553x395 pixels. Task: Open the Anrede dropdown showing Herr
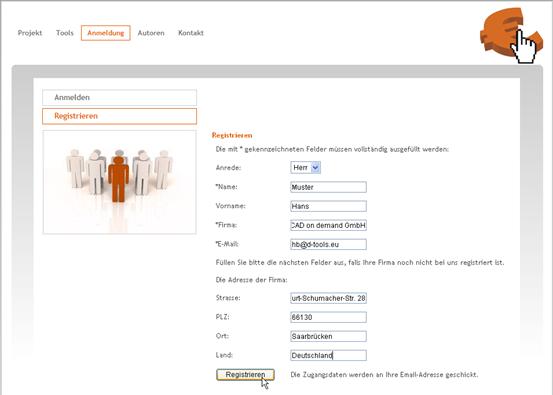click(x=305, y=168)
